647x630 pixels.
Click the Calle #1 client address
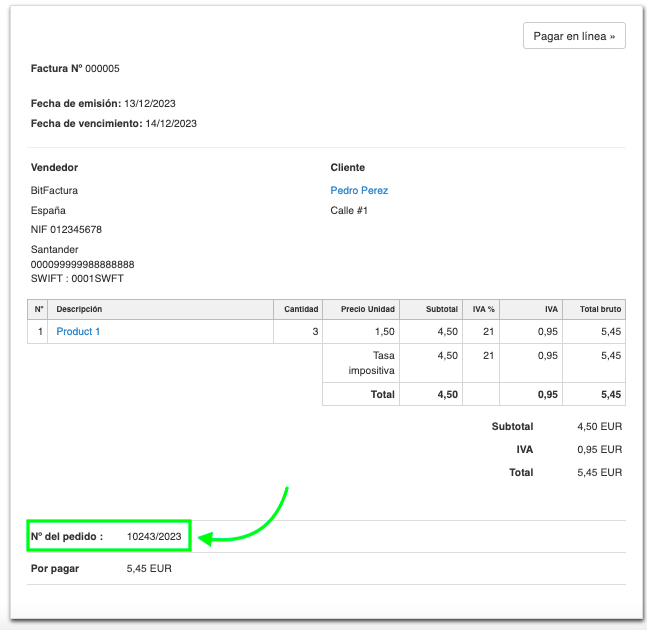coord(349,210)
